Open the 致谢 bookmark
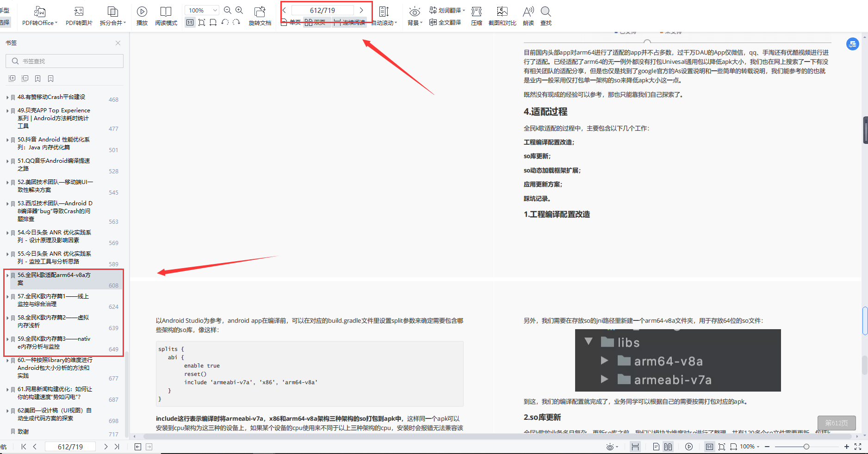Viewport: 868px width, 454px height. [x=23, y=431]
